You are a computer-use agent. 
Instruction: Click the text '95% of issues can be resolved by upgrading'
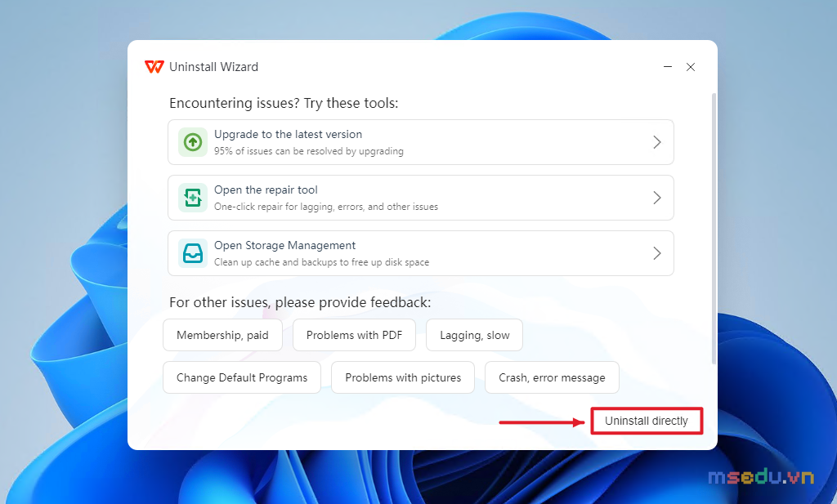tap(309, 151)
